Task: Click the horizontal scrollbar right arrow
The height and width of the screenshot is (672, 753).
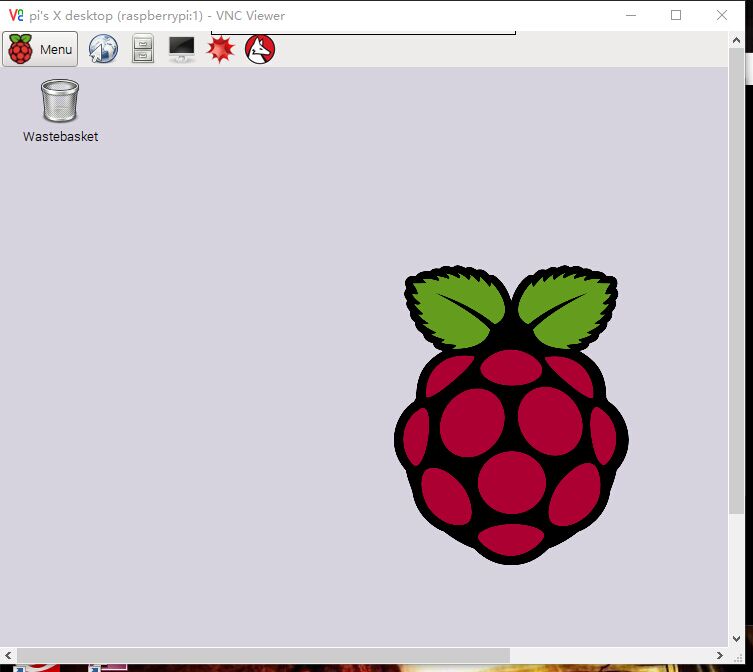Action: 719,655
